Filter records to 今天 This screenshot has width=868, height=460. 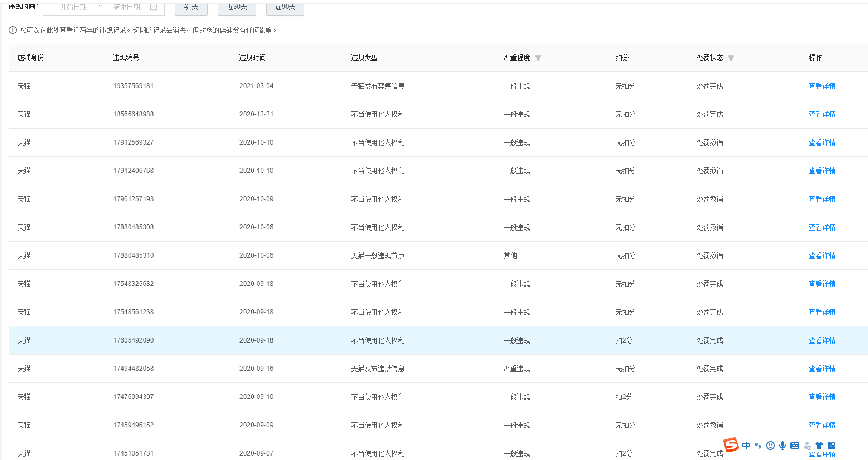(x=191, y=7)
